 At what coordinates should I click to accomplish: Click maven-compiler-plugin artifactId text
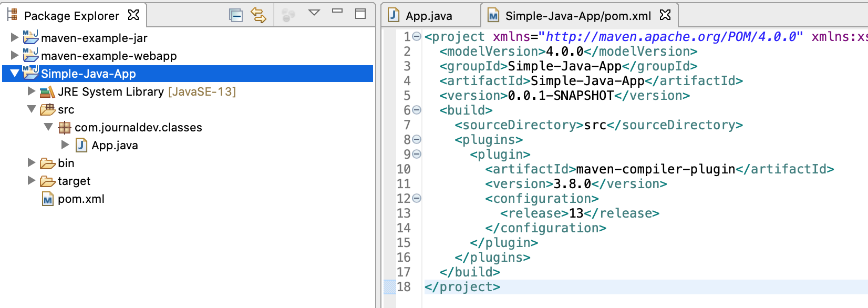656,169
